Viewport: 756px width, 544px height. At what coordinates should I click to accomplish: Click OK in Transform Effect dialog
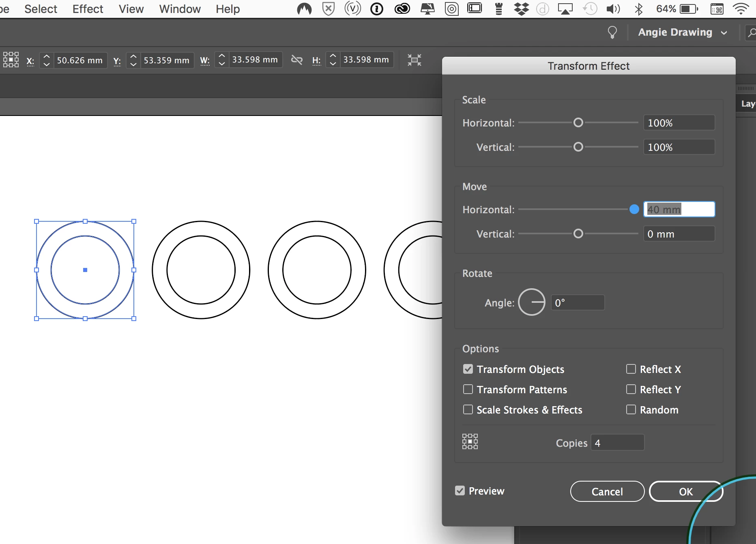click(x=686, y=491)
